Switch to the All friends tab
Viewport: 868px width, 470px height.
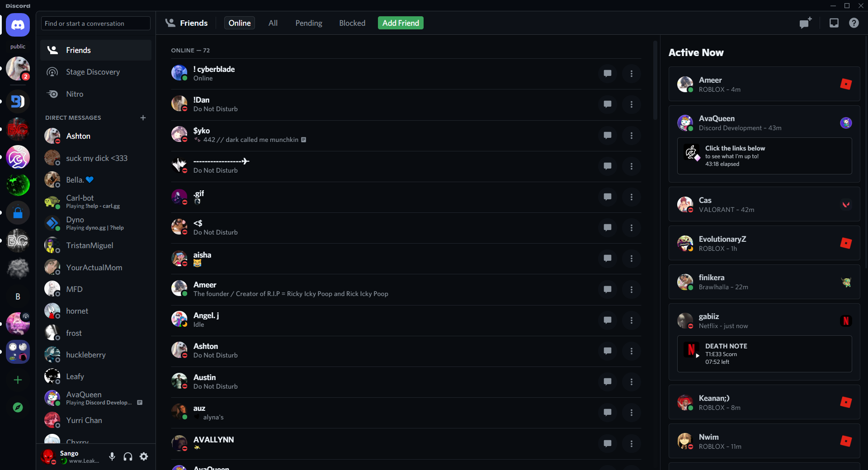pyautogui.click(x=273, y=23)
